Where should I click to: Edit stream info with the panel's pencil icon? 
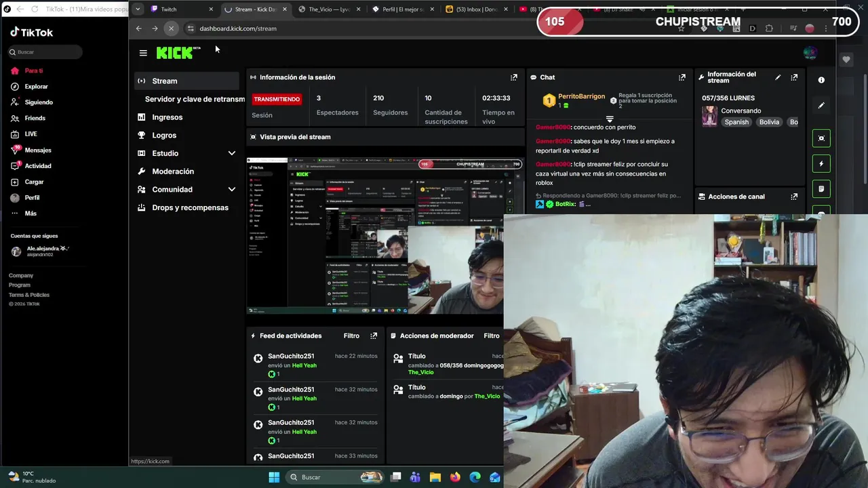(778, 77)
